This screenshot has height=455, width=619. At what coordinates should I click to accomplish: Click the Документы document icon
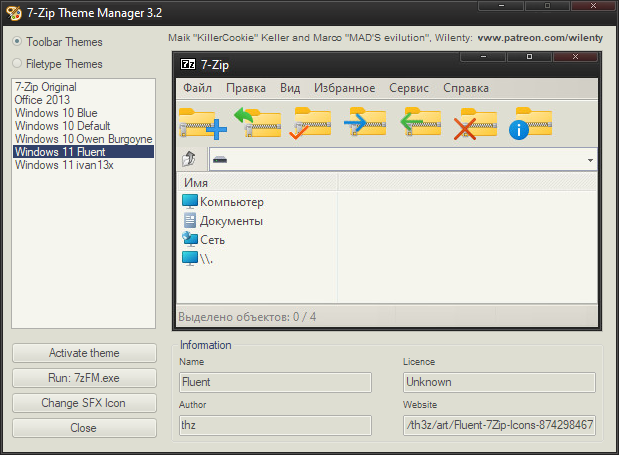click(189, 220)
